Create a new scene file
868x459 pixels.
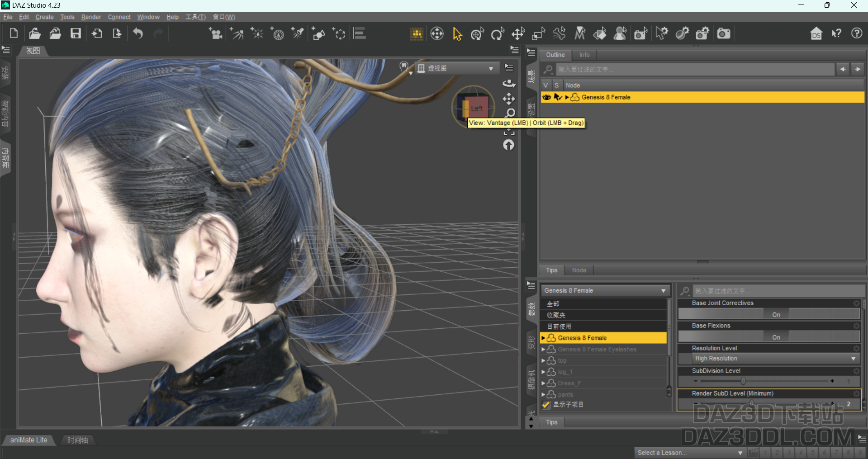[x=14, y=33]
